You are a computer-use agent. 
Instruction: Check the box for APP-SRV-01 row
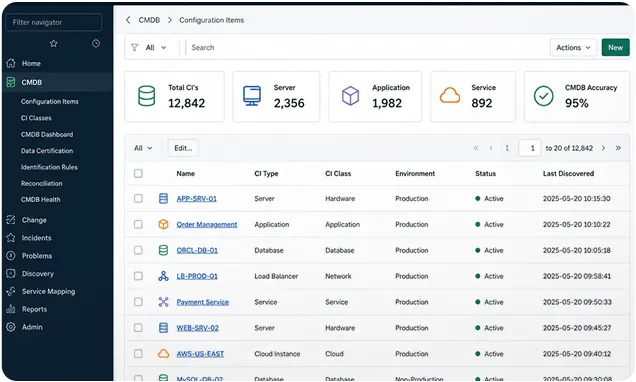pos(138,198)
